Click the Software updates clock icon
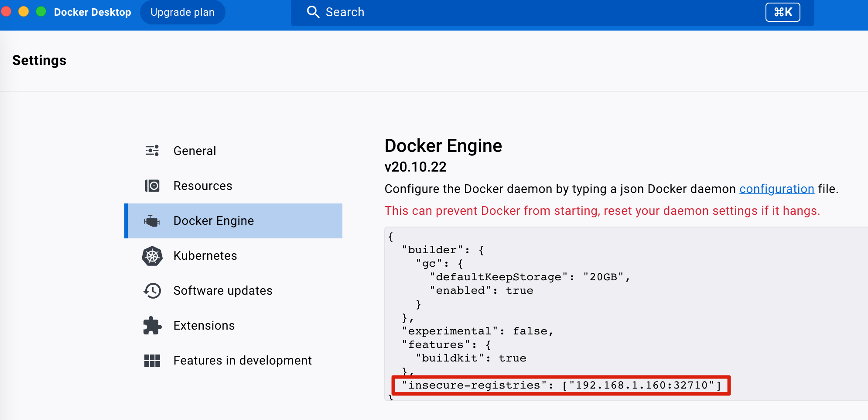The height and width of the screenshot is (420, 868). click(x=152, y=290)
